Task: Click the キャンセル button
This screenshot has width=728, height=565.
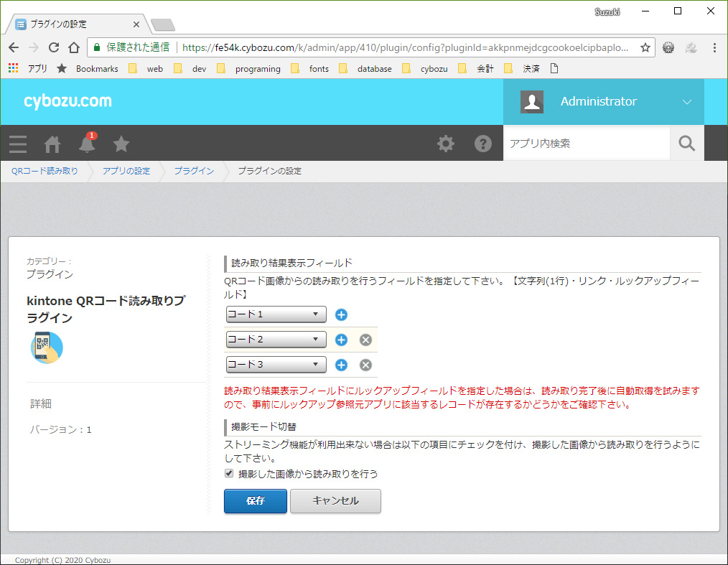Action: tap(335, 501)
